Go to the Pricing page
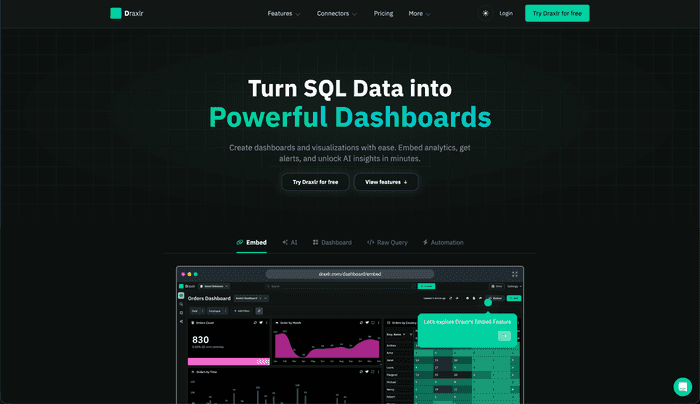This screenshot has height=404, width=700. tap(383, 13)
